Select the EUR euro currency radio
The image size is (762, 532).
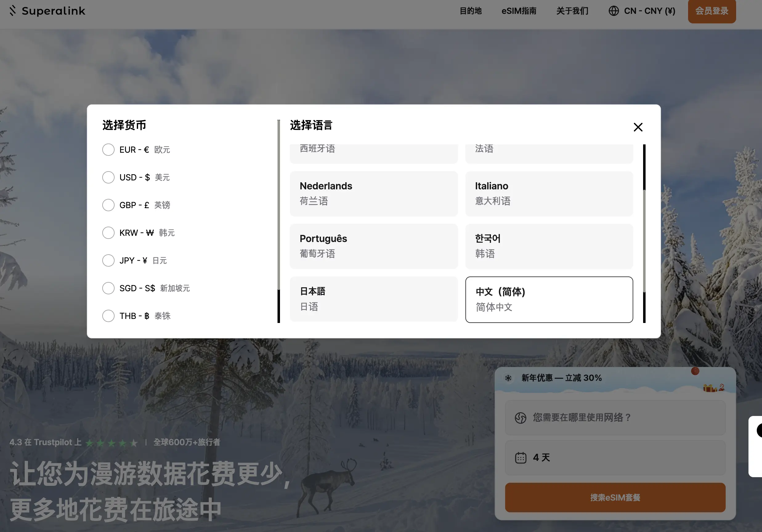[x=108, y=150]
